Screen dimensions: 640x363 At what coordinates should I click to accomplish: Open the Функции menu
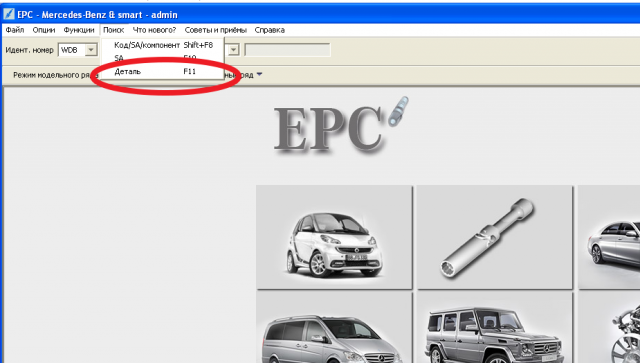coord(79,30)
